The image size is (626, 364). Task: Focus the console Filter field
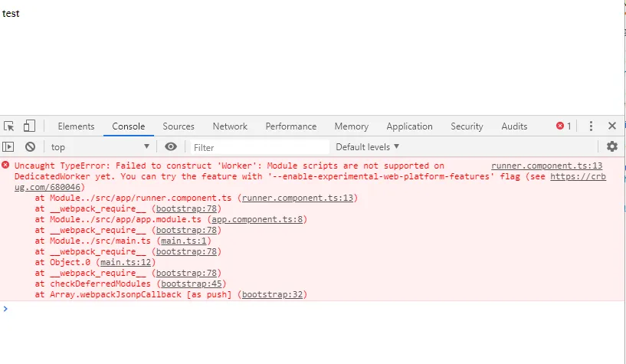[x=260, y=147]
